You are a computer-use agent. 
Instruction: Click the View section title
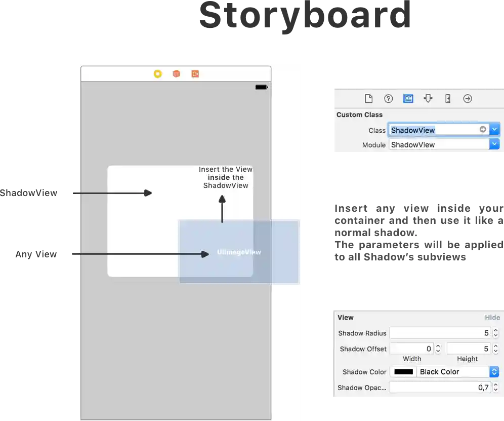click(346, 318)
